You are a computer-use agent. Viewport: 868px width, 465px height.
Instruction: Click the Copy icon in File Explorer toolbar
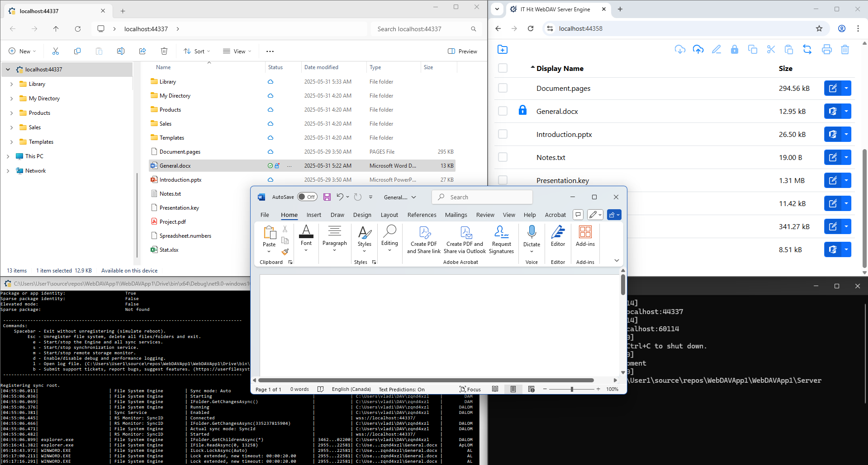click(x=77, y=51)
